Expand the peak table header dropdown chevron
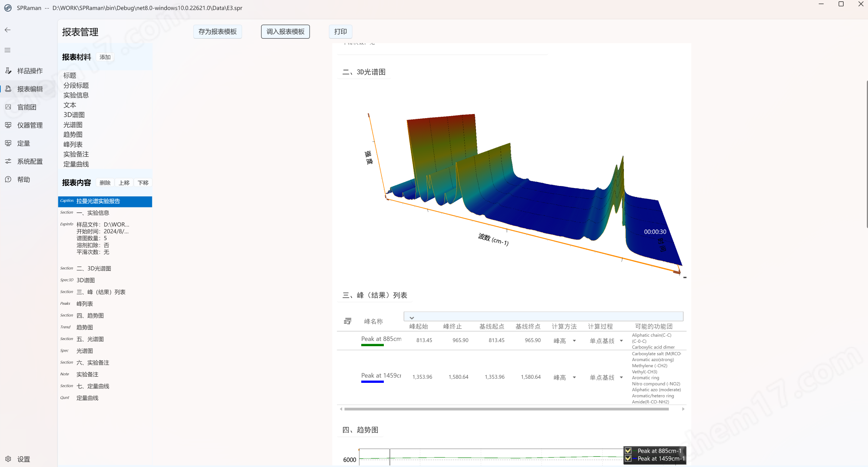Viewport: 868px width, 467px height. (412, 318)
